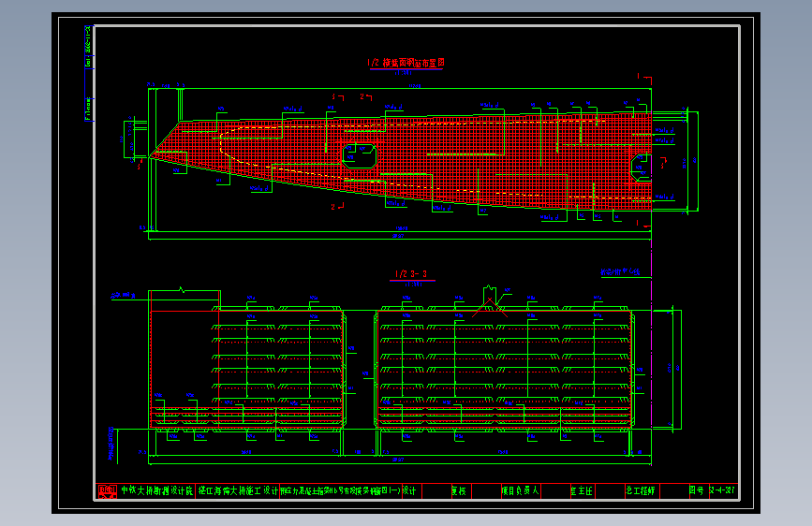Select the '1/2 3-3' section title
The image size is (812, 526).
pos(411,274)
